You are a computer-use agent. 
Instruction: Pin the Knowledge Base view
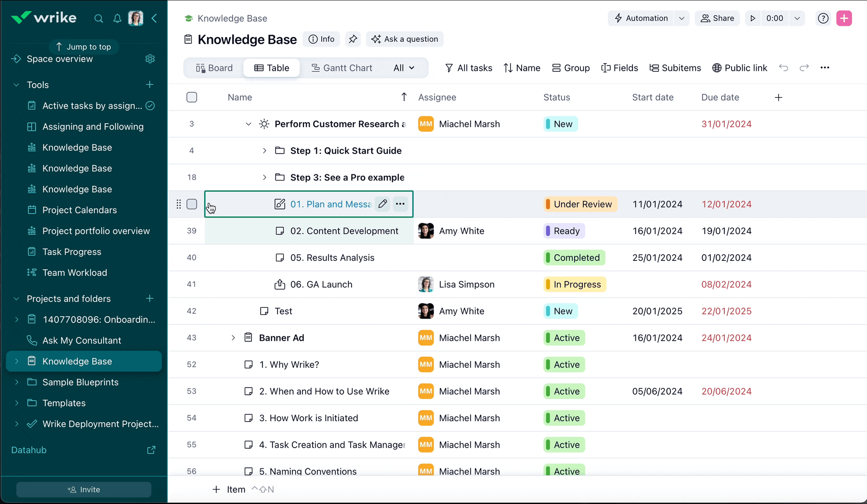[x=353, y=39]
